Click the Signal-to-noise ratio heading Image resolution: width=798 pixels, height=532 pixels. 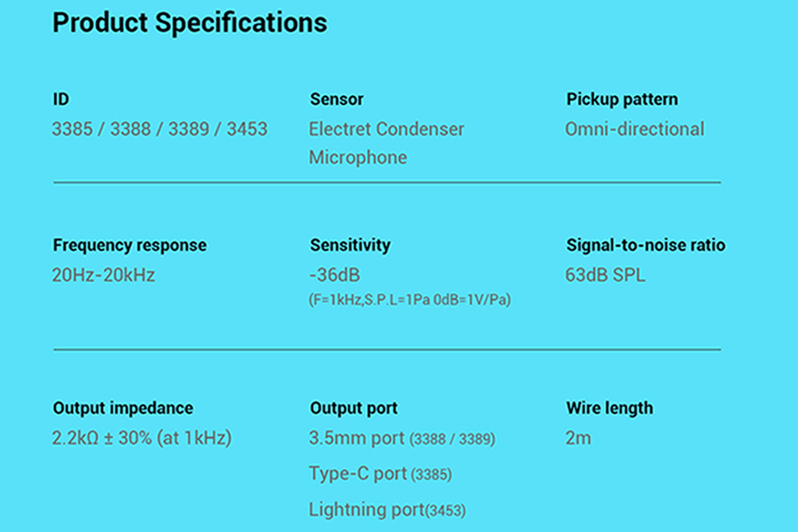645,246
